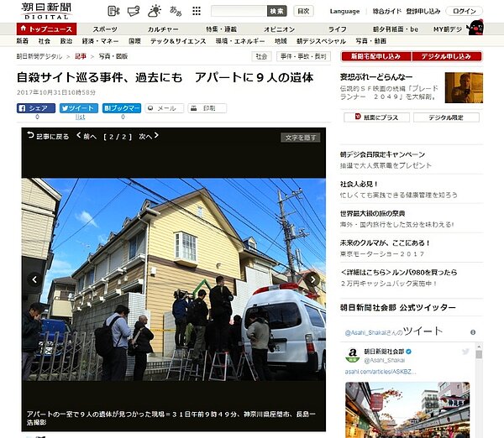
Task: Change font size with あぁ icon
Action: click(x=176, y=11)
